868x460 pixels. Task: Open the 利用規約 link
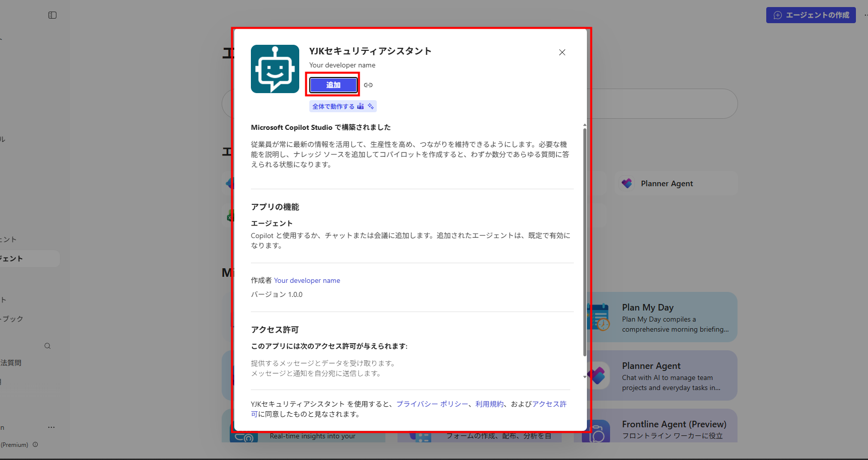(x=490, y=404)
